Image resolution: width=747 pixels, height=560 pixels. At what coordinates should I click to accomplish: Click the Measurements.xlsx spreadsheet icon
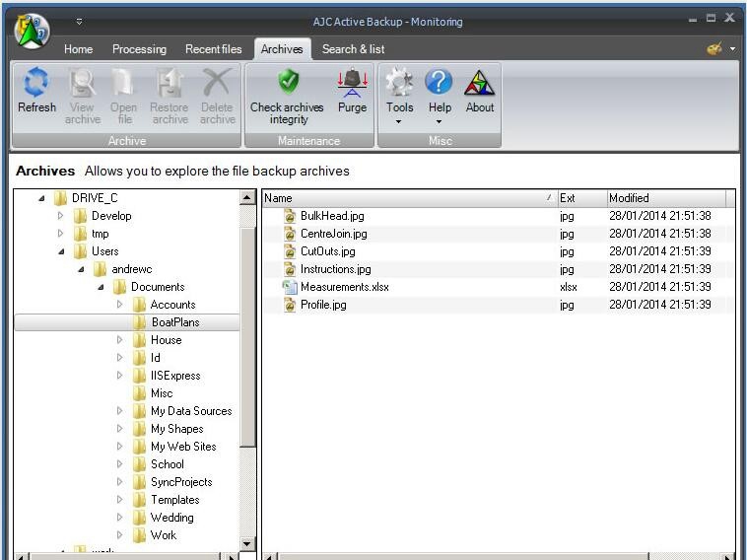(289, 287)
